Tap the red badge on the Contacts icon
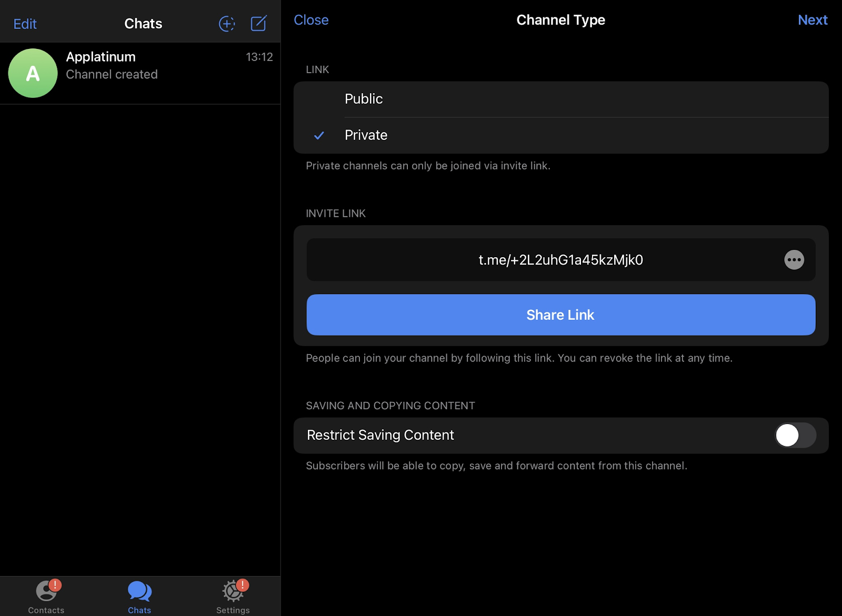 pos(55,584)
